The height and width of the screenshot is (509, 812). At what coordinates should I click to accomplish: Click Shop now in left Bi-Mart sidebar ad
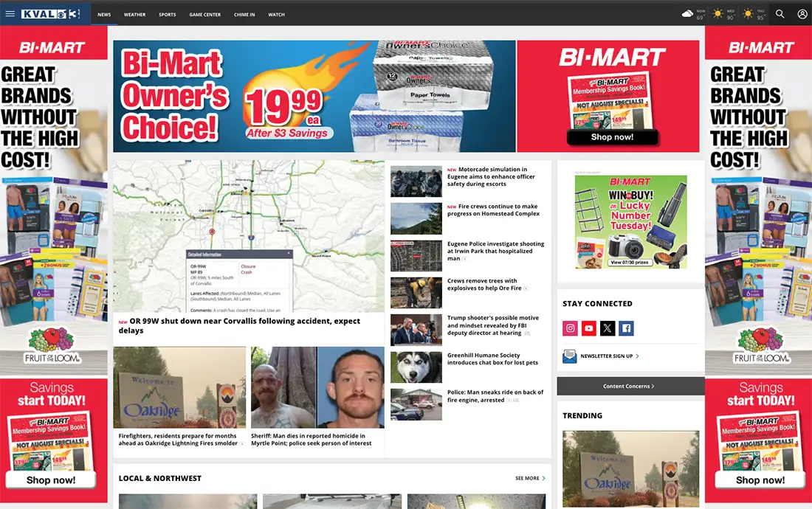pos(51,480)
